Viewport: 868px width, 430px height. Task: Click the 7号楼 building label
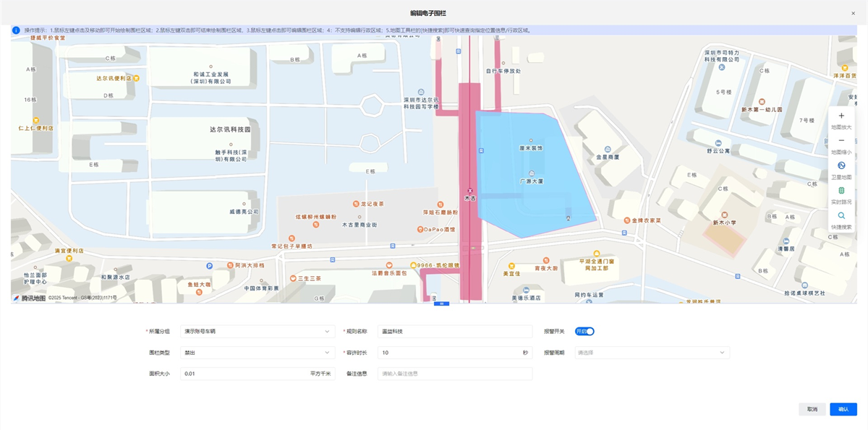click(807, 120)
